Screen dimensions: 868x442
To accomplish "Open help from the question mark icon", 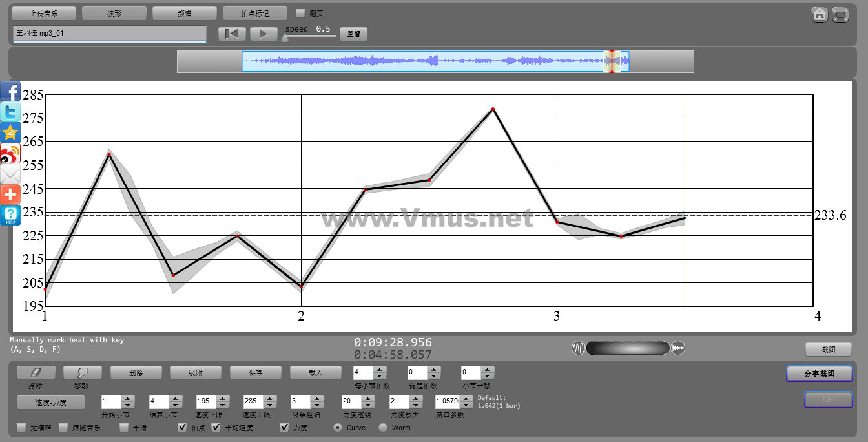I will pos(10,215).
